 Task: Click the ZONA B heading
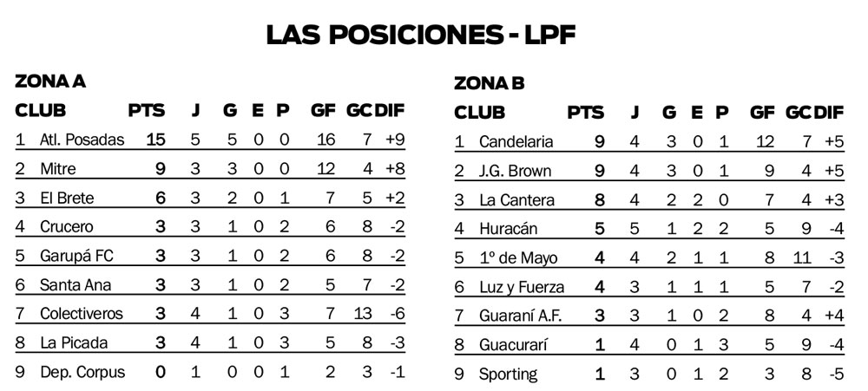(489, 84)
